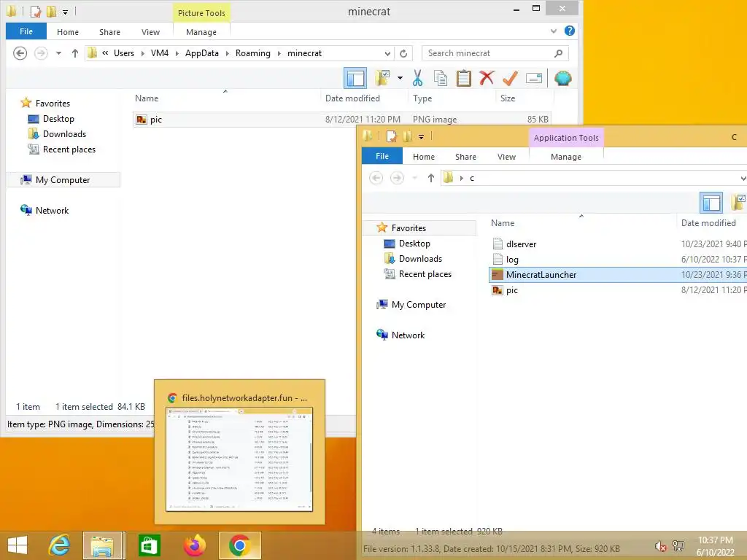The width and height of the screenshot is (747, 560).
Task: Select My Computer in minecrat window
Action: 63,180
